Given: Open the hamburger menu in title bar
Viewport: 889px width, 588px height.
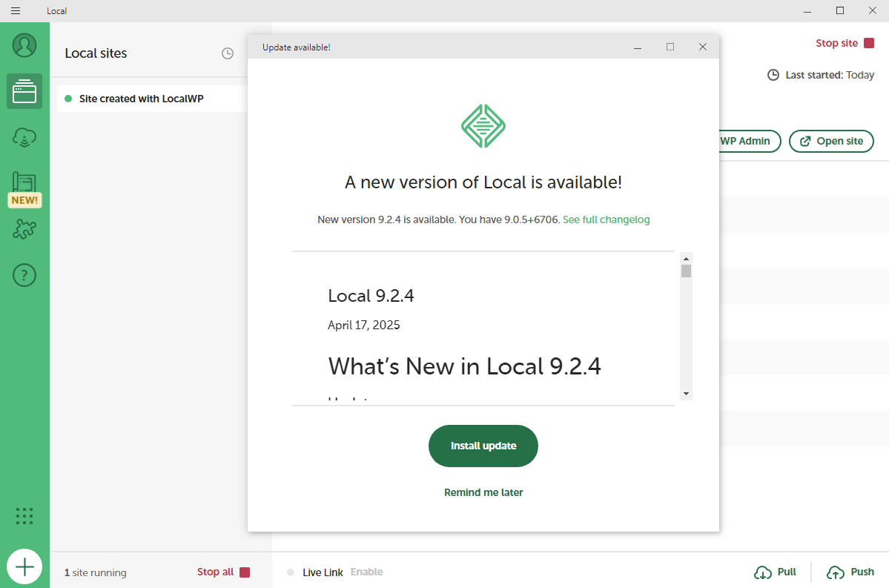Looking at the screenshot, I should coord(16,10).
